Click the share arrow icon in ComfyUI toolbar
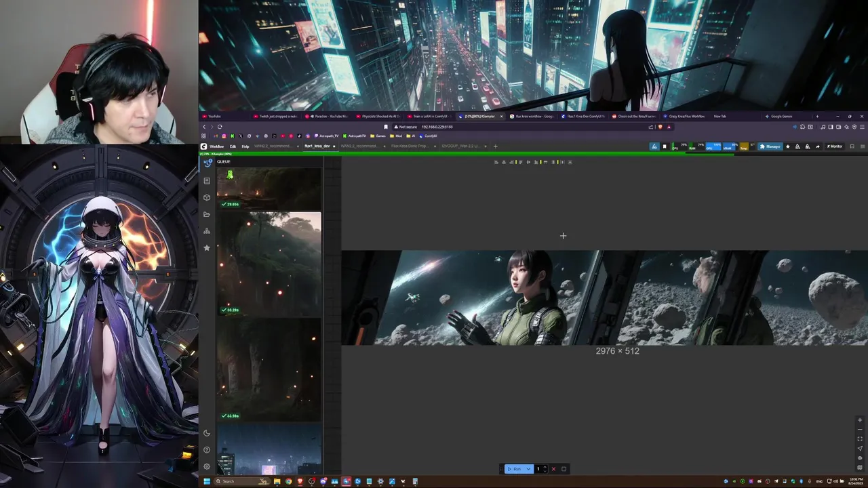 [x=818, y=146]
